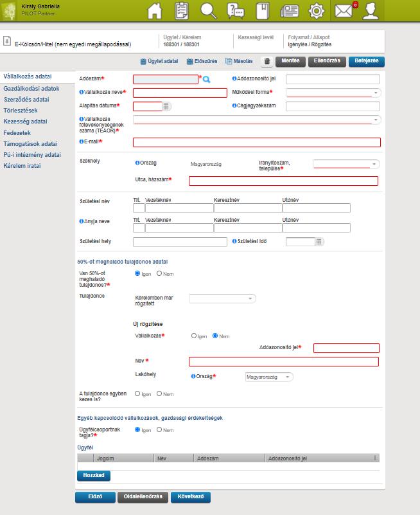
Task: Focus the E-mail input field
Action: [x=257, y=142]
